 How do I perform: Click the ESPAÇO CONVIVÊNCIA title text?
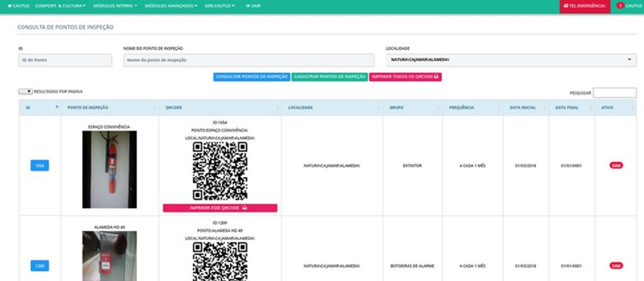coord(109,127)
